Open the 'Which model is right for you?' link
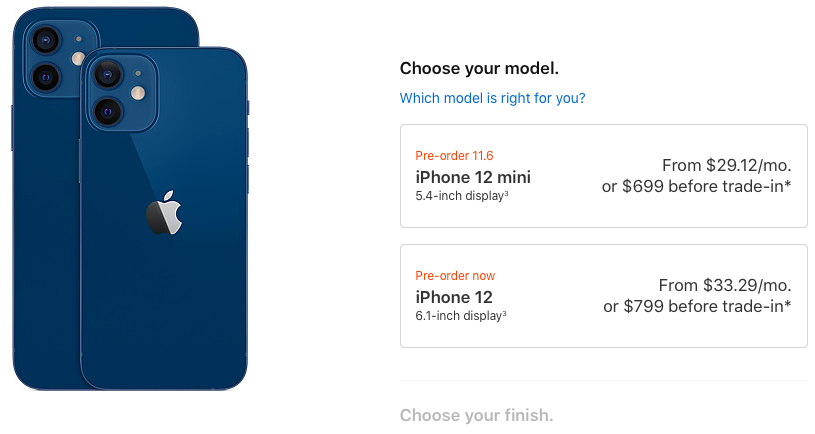The width and height of the screenshot is (815, 434). click(492, 98)
